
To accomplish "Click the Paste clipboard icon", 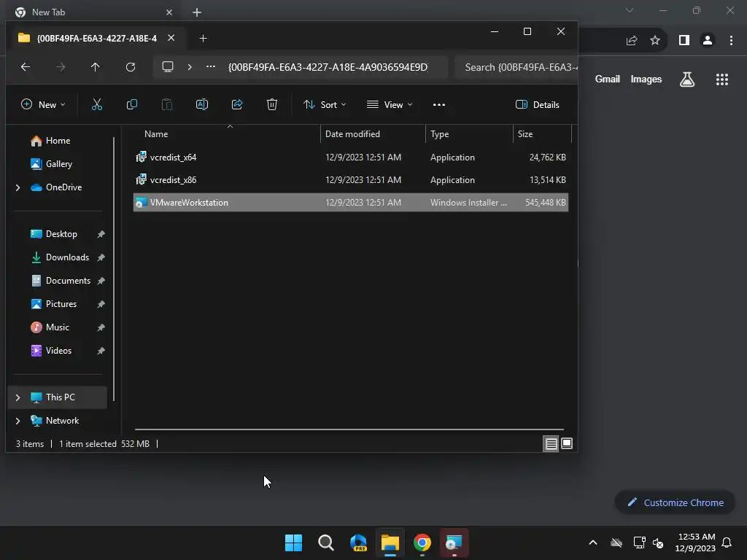I will tap(167, 105).
